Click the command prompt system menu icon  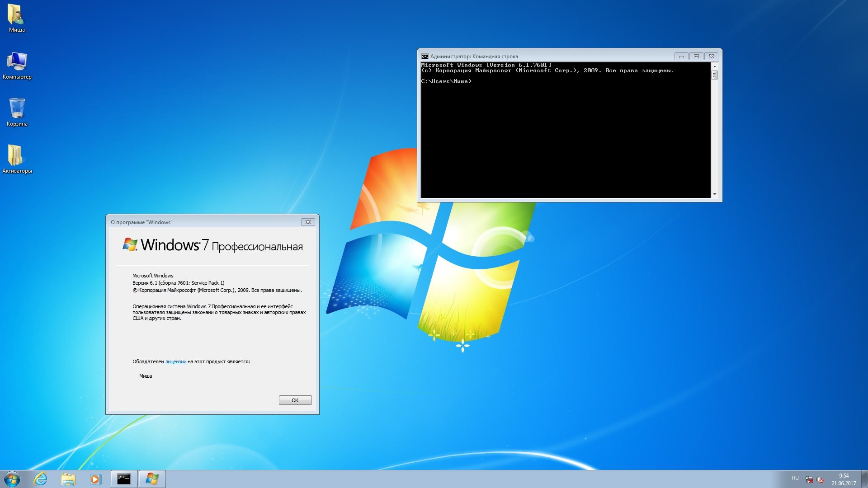pos(425,56)
